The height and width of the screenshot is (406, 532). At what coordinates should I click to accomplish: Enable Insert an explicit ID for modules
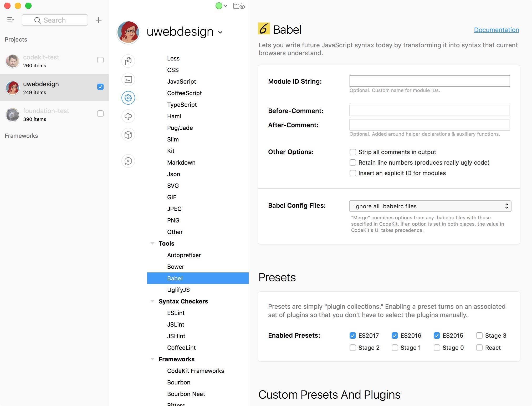point(353,173)
